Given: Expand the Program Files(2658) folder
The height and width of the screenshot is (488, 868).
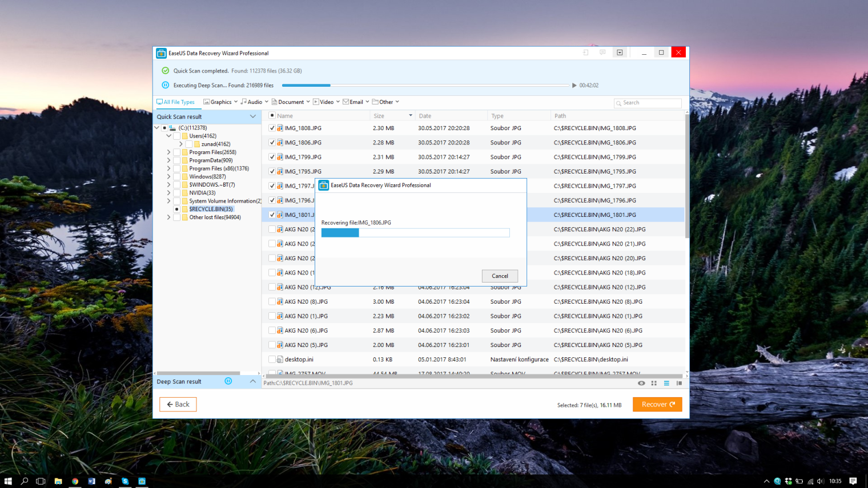Looking at the screenshot, I should 169,152.
